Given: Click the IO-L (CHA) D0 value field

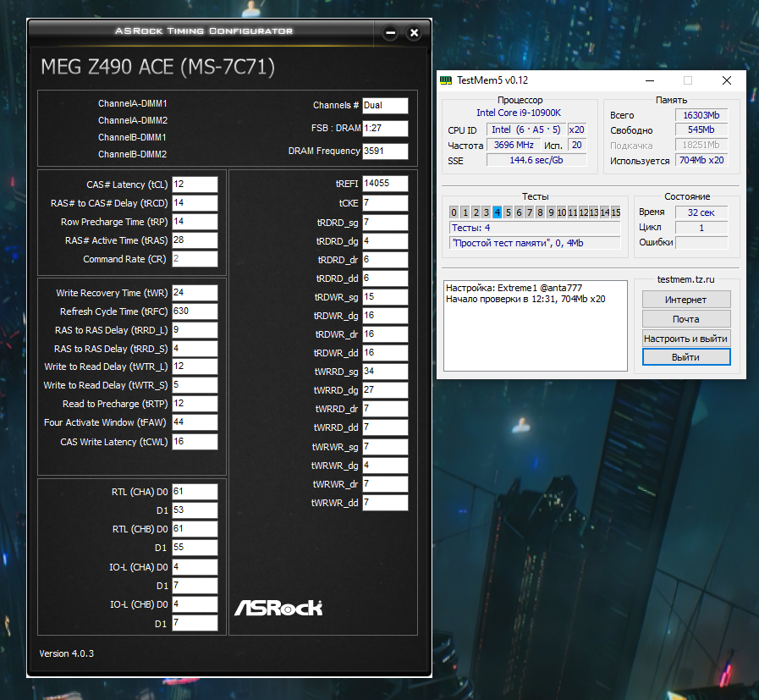Looking at the screenshot, I should (195, 567).
